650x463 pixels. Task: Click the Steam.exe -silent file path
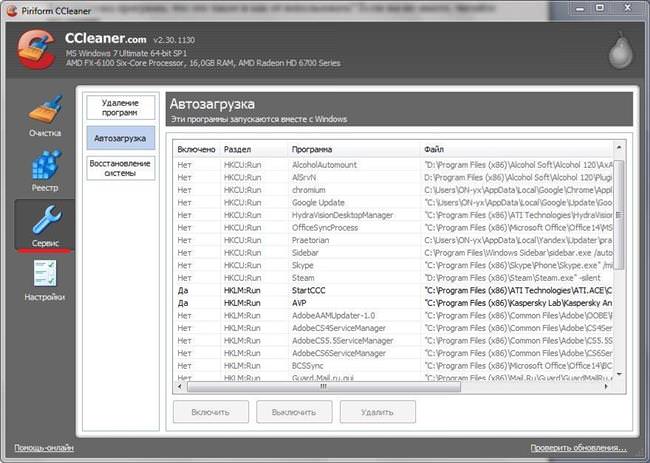coord(512,278)
